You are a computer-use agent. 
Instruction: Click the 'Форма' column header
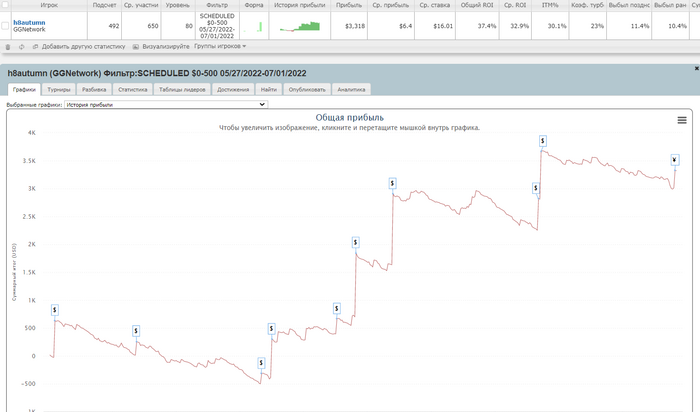[254, 5]
